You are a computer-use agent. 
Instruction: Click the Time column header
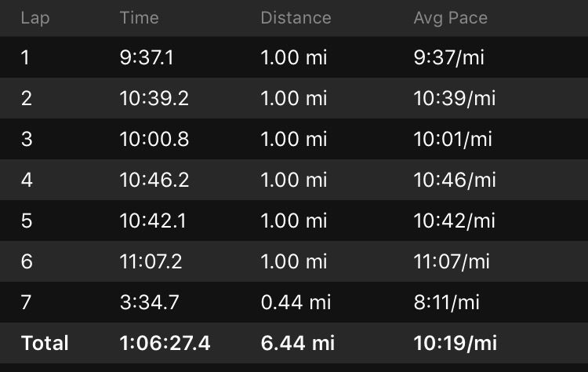tap(139, 18)
